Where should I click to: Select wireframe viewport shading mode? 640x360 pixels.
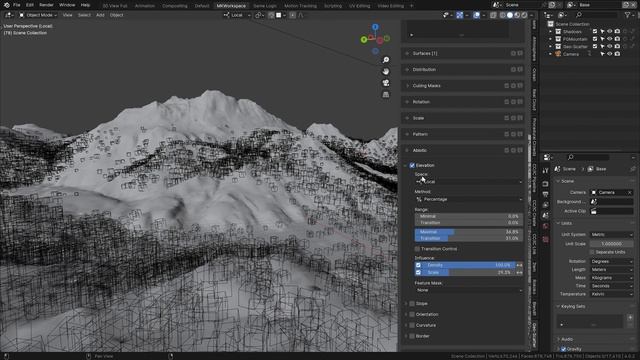[502, 15]
